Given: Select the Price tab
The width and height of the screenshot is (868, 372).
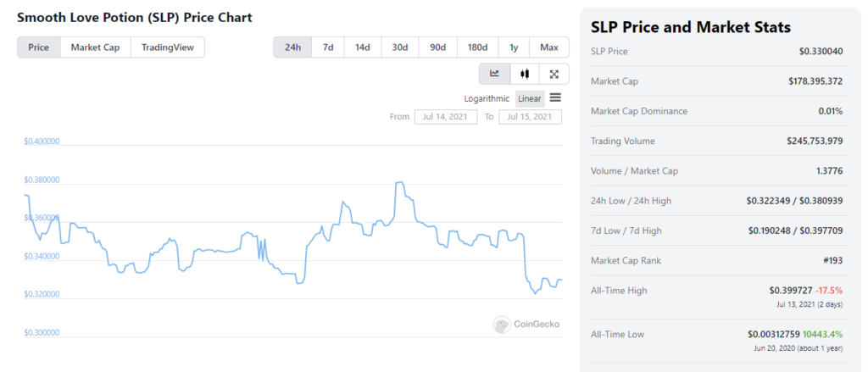Looking at the screenshot, I should click(x=39, y=47).
